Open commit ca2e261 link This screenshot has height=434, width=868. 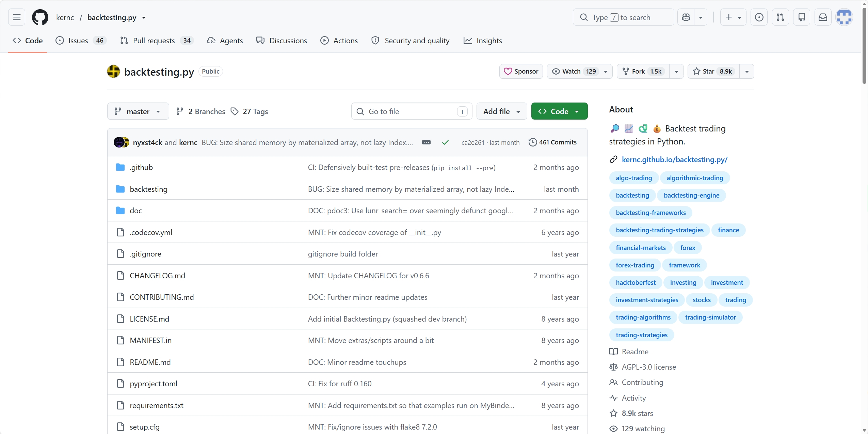point(472,142)
